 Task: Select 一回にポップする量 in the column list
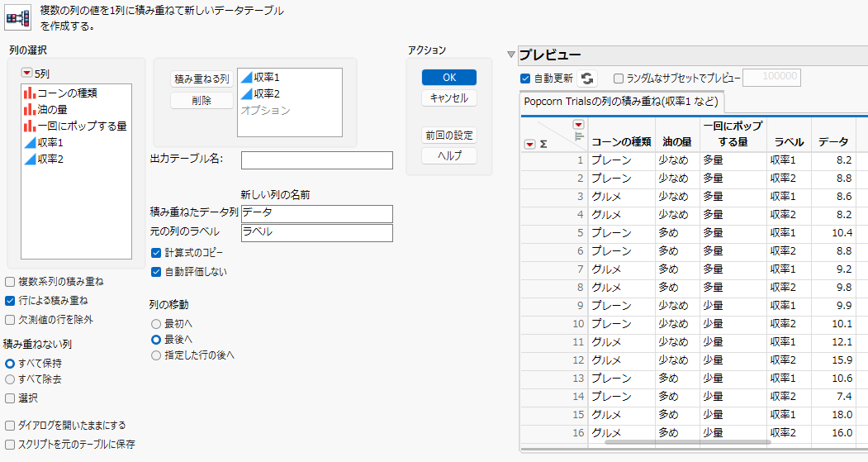tap(76, 126)
